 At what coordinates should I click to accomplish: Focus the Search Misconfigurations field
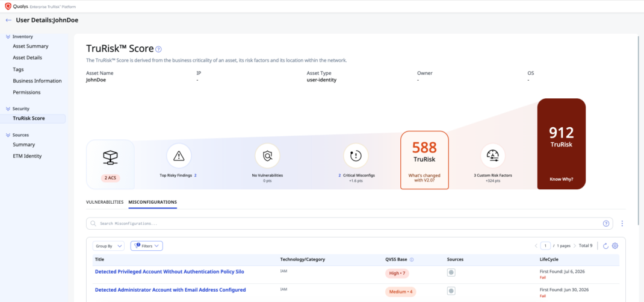[349, 224]
